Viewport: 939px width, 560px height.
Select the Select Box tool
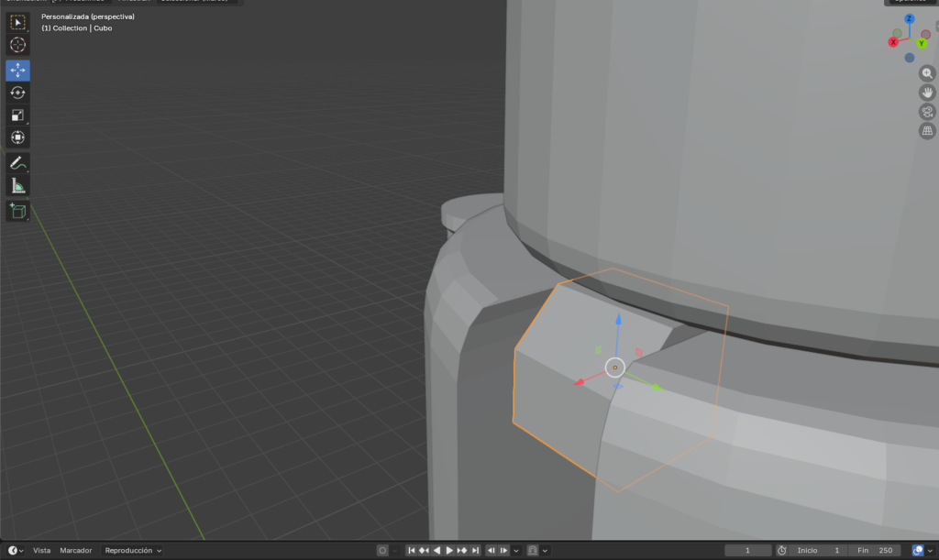click(x=17, y=23)
